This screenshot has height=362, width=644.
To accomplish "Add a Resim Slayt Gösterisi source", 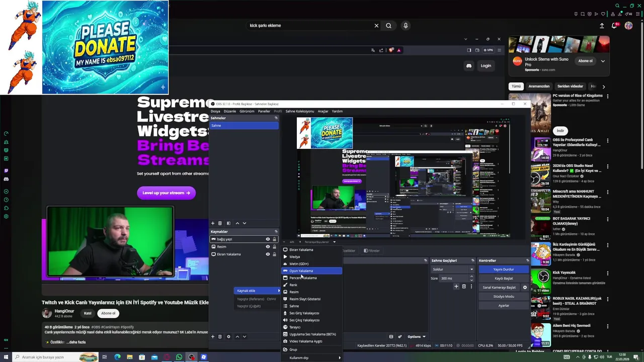I will pos(311,299).
